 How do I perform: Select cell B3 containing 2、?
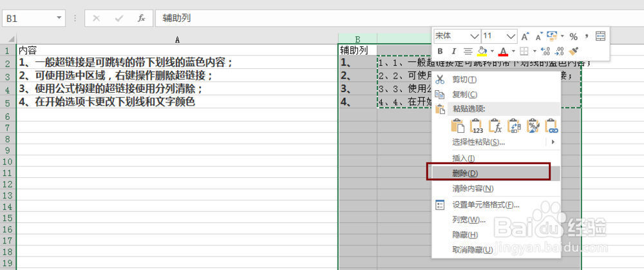click(x=357, y=75)
